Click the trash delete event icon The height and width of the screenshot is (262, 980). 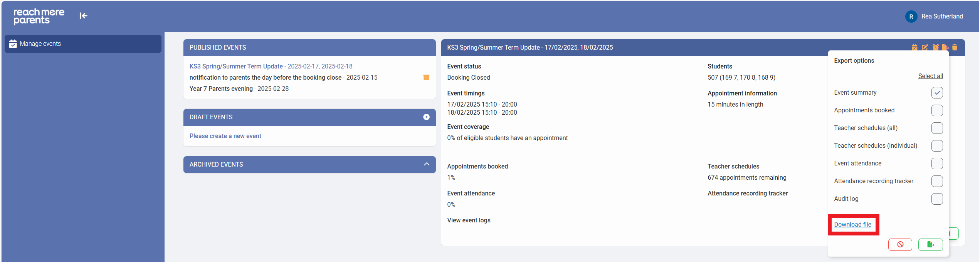(955, 47)
